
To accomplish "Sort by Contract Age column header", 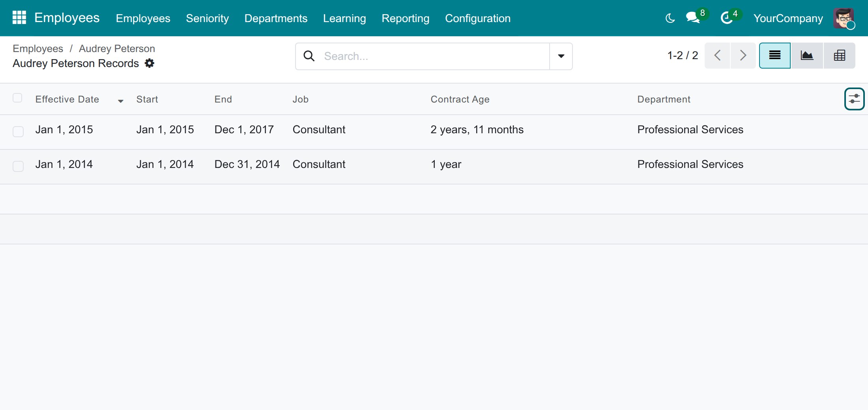I will click(x=460, y=99).
